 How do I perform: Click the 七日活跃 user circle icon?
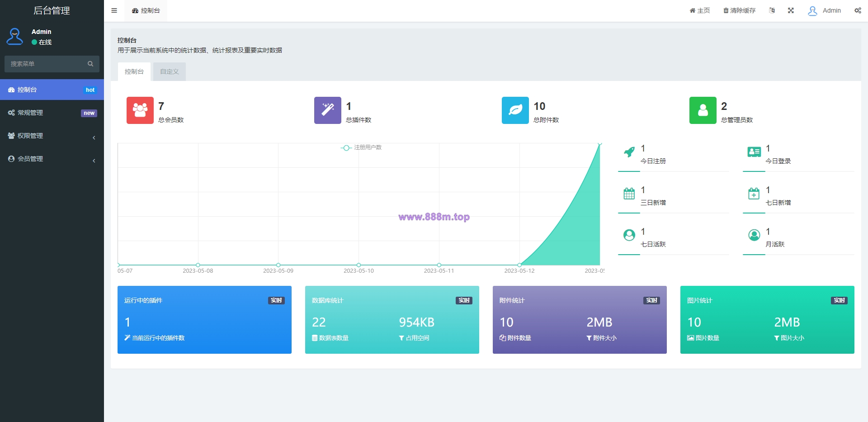point(629,235)
